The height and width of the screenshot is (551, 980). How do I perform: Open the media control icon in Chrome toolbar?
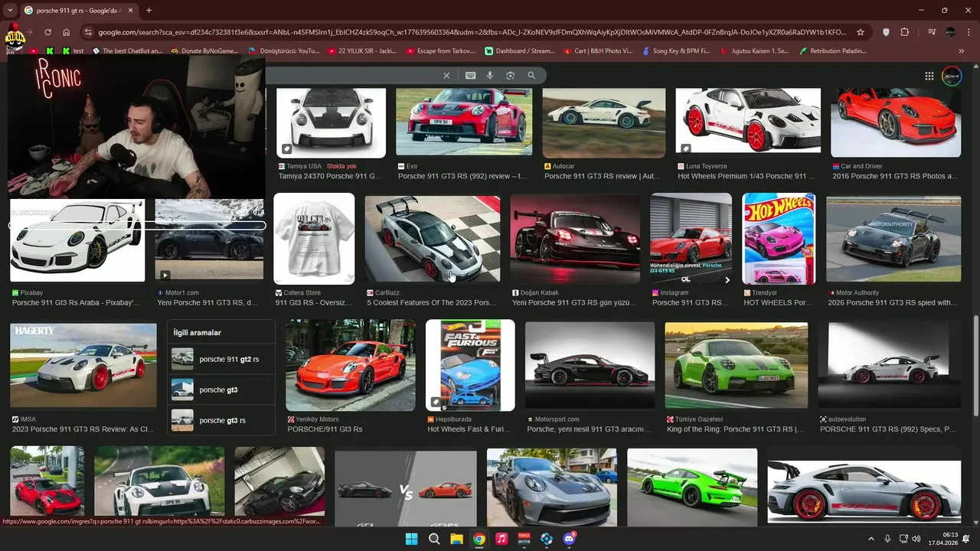click(x=932, y=32)
